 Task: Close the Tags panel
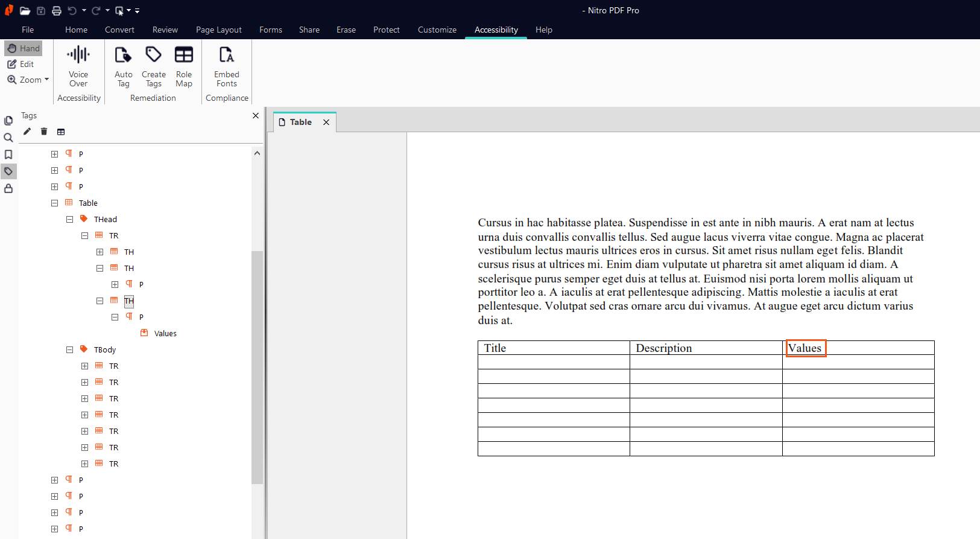tap(256, 116)
